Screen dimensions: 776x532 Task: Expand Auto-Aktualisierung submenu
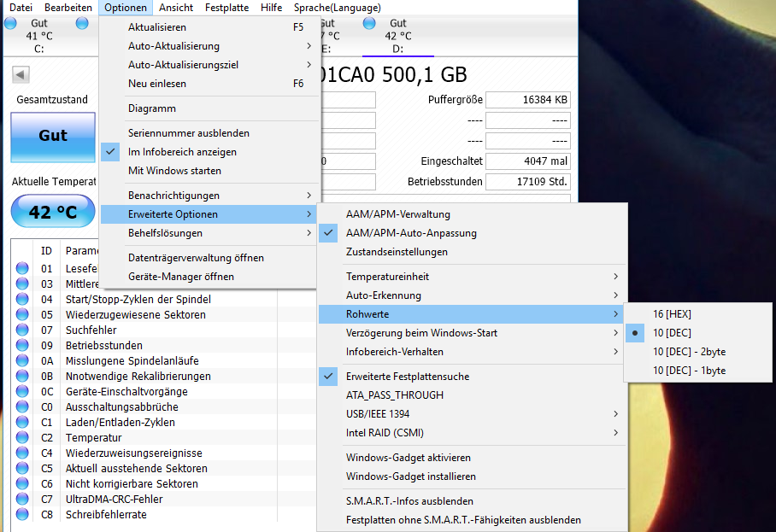point(209,46)
